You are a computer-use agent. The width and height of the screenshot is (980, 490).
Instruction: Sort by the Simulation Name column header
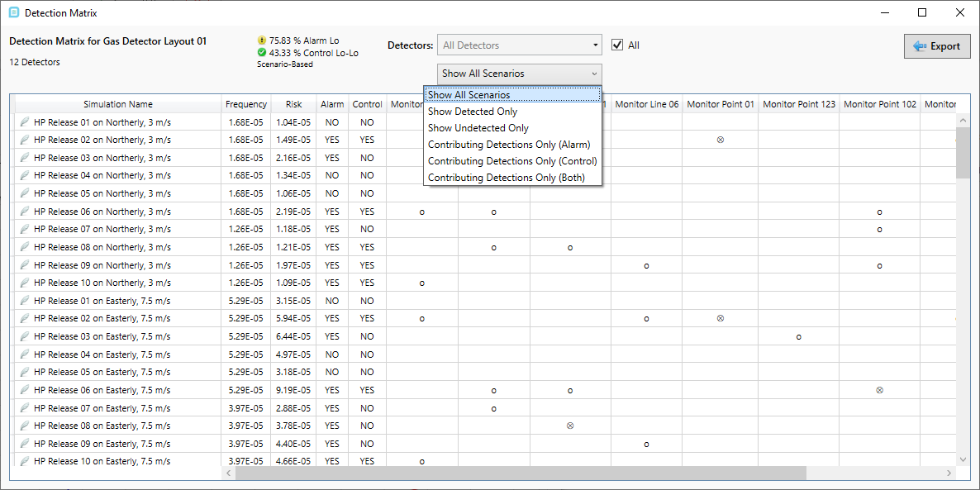coord(118,104)
